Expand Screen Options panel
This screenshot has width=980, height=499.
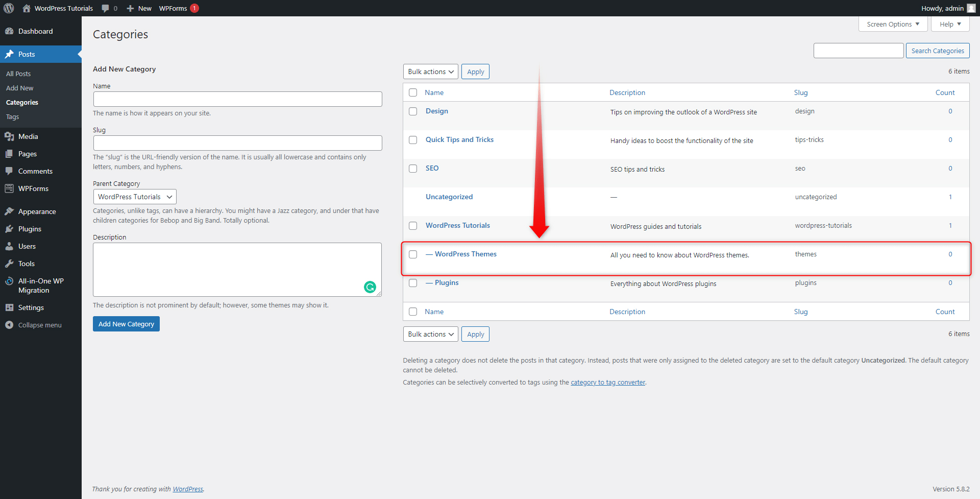coord(893,24)
